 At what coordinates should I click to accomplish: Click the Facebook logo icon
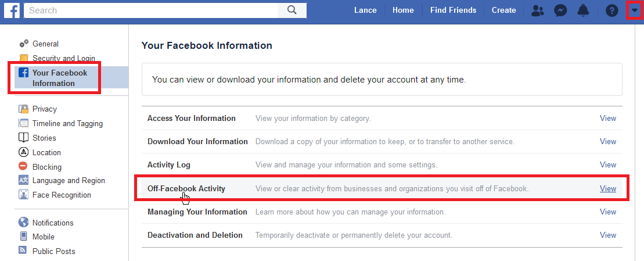[12, 10]
